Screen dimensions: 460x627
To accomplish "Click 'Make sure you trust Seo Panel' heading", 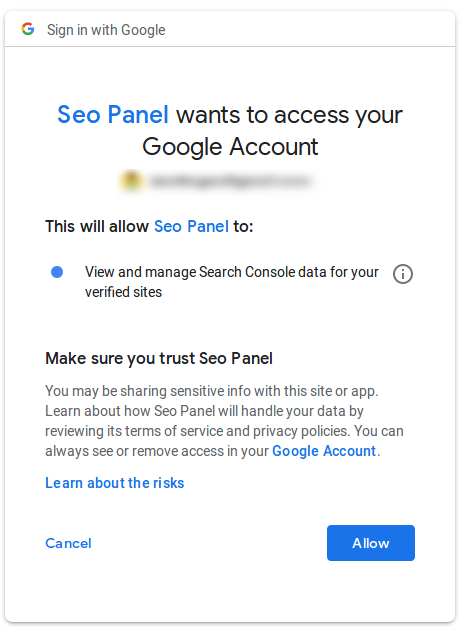I will point(159,358).
